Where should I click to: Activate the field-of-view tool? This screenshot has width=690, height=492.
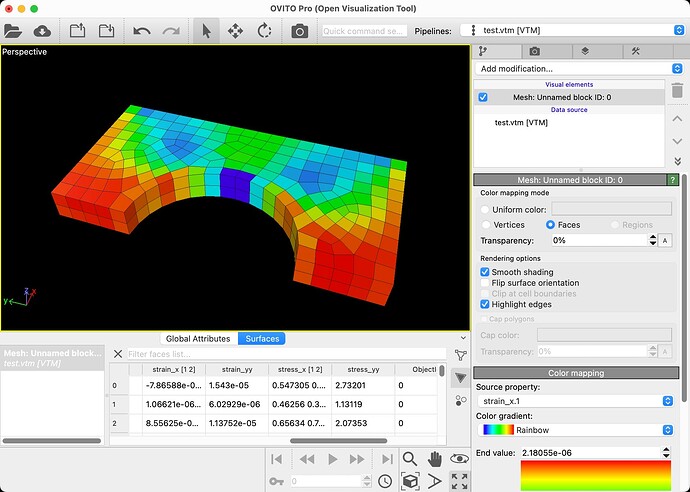(x=435, y=481)
